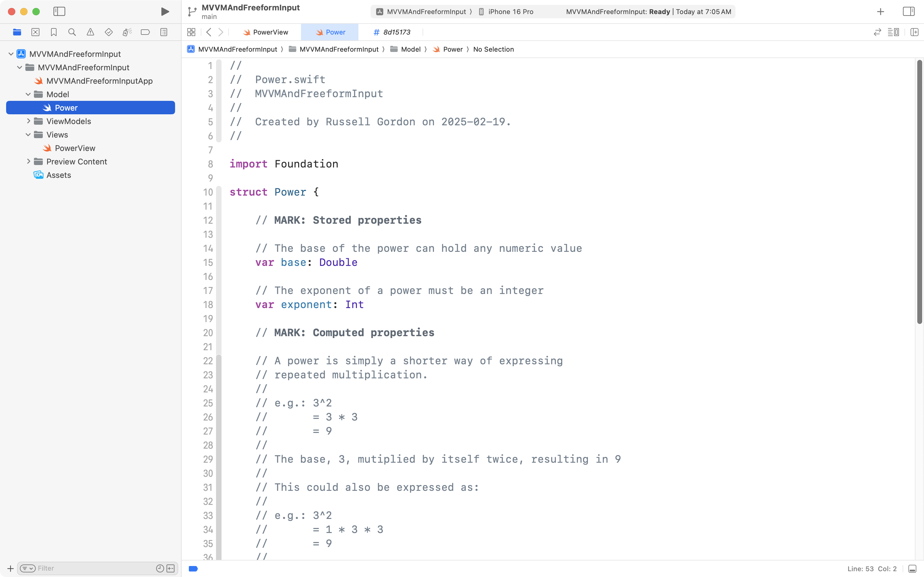Click the navigator Filter text field
Image resolution: width=924 pixels, height=577 pixels.
click(x=95, y=568)
